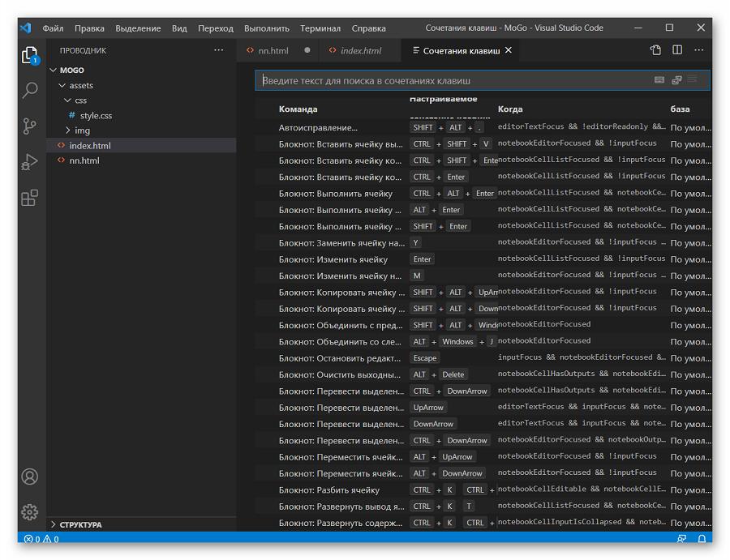The image size is (730, 560).
Task: Select Блокнот: Разбить ячейку row
Action: (483, 489)
